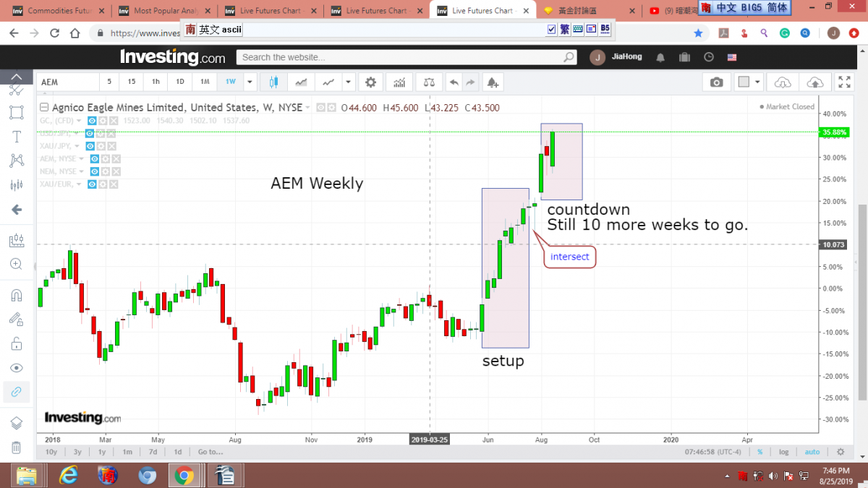Switch to Most Popular Analysis browser tab

(166, 11)
